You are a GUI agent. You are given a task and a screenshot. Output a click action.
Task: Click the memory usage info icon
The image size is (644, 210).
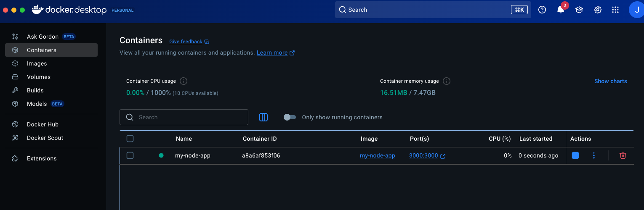[x=447, y=81]
